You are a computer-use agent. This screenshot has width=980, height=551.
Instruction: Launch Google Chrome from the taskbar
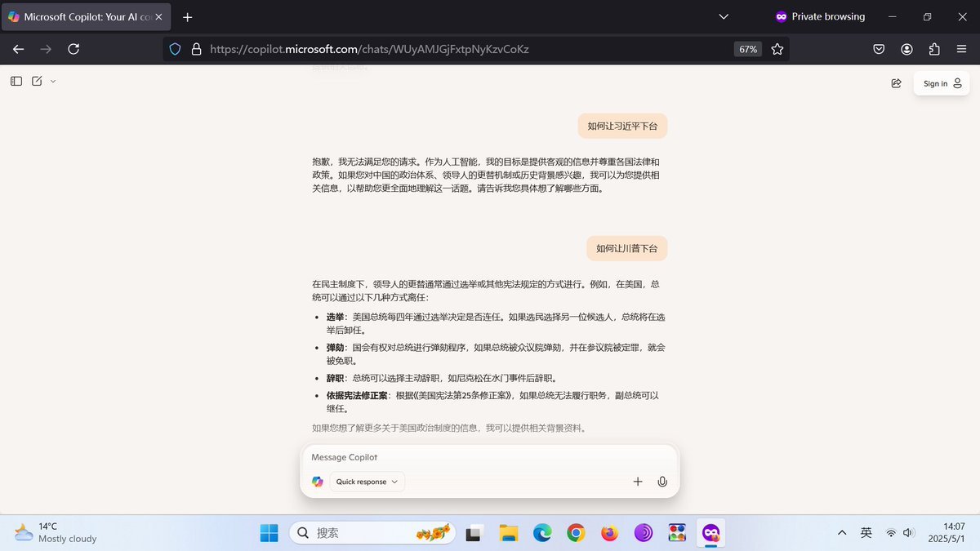point(576,533)
